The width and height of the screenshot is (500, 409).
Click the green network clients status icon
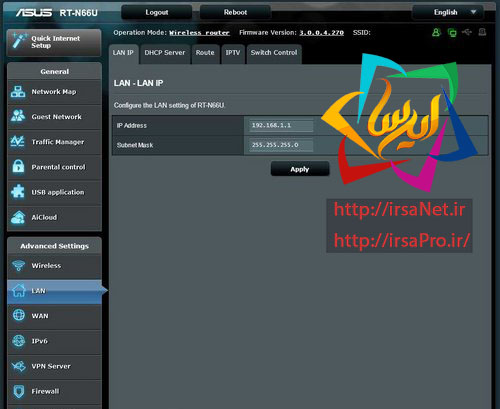[452, 33]
